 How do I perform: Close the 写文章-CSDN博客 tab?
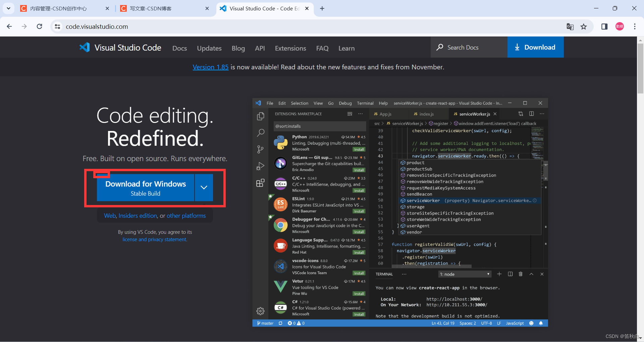point(207,8)
